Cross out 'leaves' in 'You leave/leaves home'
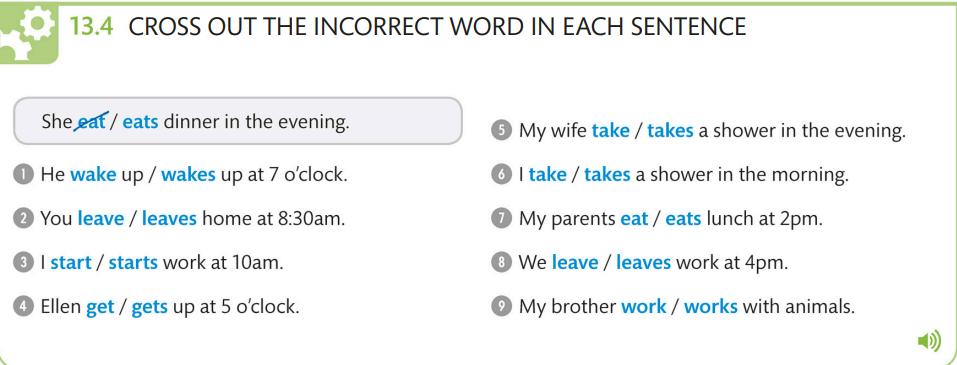This screenshot has height=365, width=957. click(169, 219)
